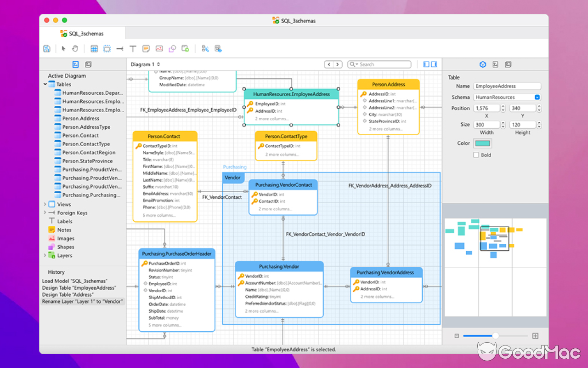Save the SQL_3schemas model
Viewport: 588px width, 368px height.
(x=46, y=48)
